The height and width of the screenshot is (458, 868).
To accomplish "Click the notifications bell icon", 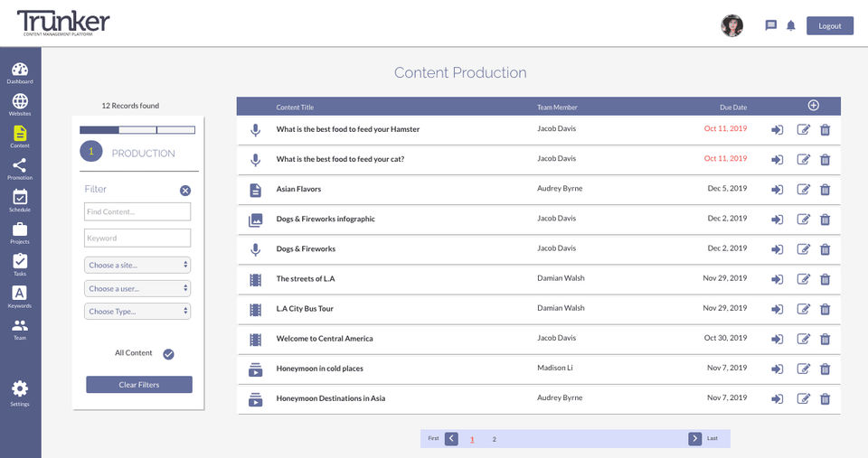I will point(790,25).
